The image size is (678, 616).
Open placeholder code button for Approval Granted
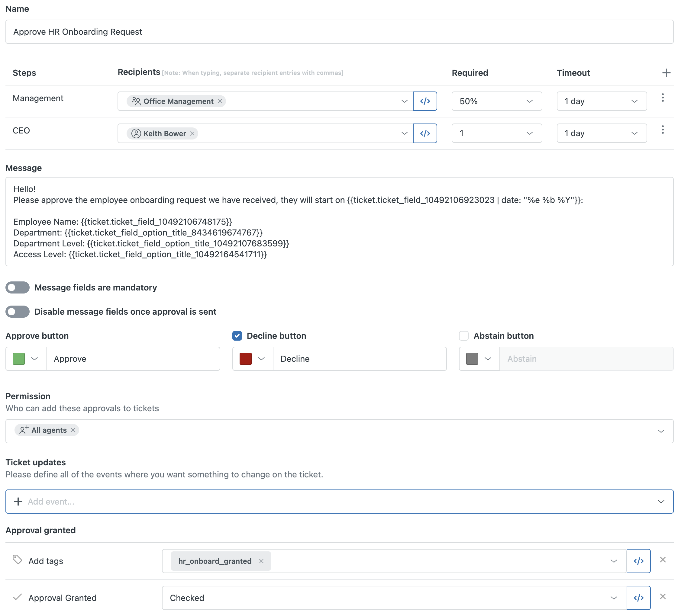(x=638, y=598)
